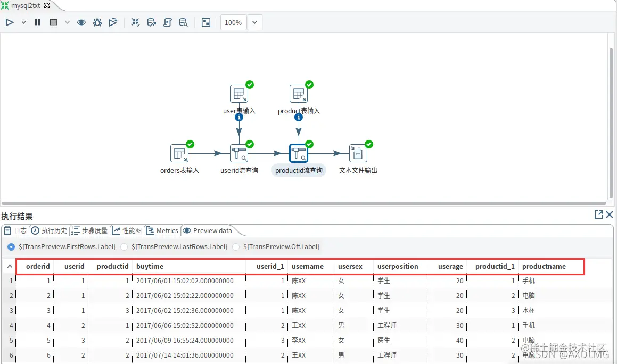Viewport: 617px width, 364px height.
Task: Click the buytime column header
Action: pos(190,267)
